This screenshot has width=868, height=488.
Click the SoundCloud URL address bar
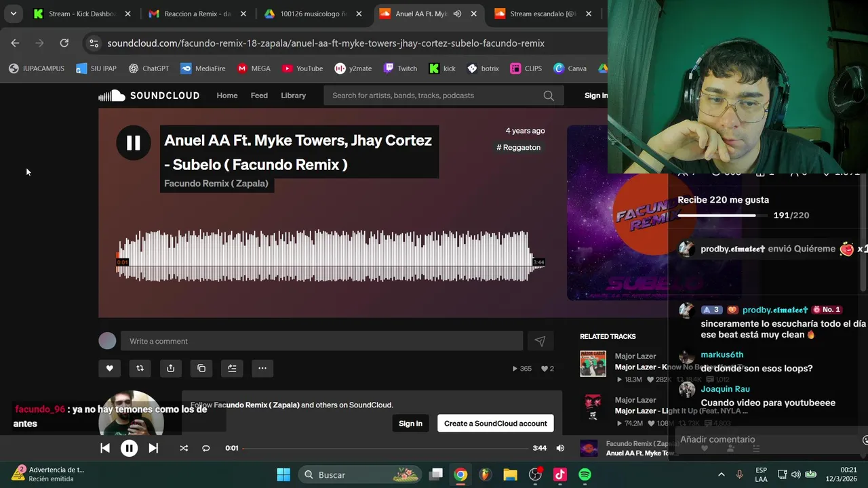[x=326, y=43]
